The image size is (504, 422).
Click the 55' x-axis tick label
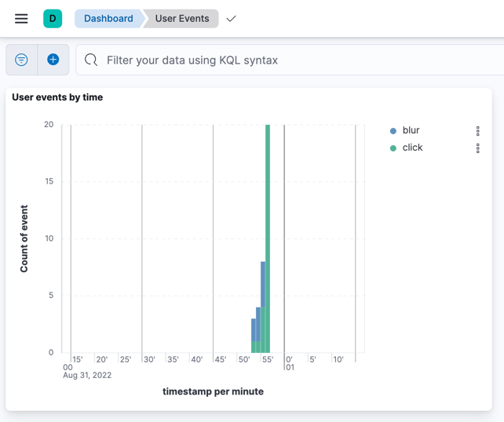[268, 359]
